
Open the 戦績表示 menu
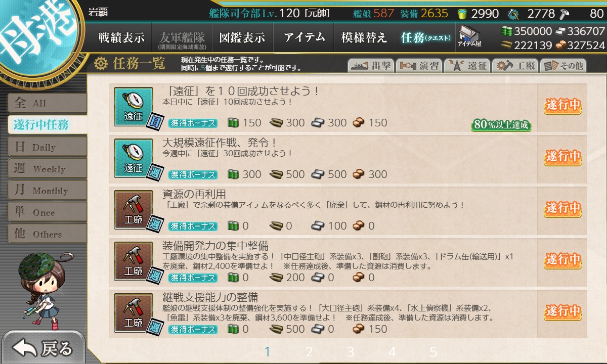121,37
